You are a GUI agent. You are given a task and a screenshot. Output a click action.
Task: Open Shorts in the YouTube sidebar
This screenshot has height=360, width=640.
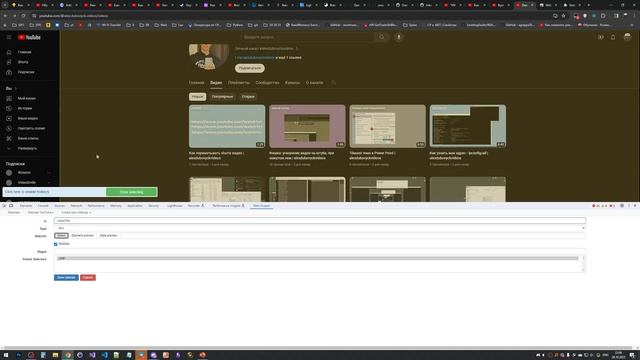23,62
